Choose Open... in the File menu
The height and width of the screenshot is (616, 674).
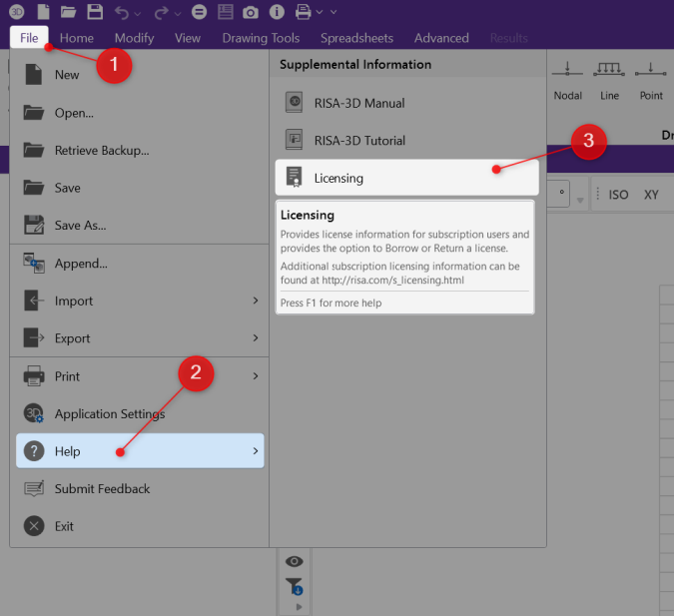click(x=140, y=113)
